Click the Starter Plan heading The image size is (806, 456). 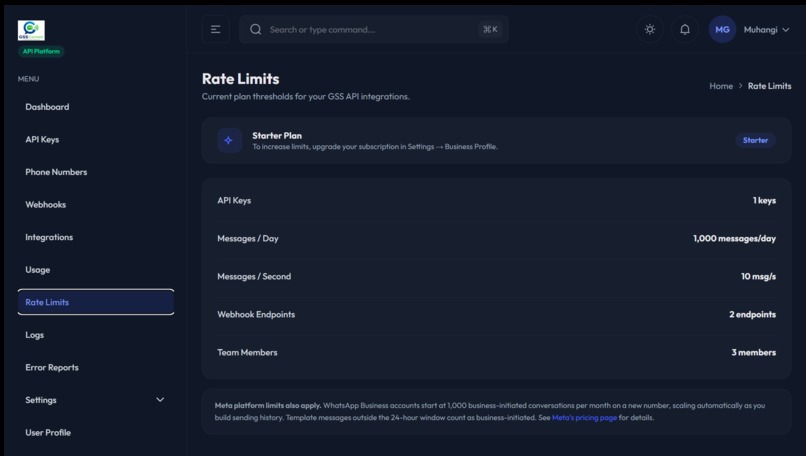[x=277, y=136]
